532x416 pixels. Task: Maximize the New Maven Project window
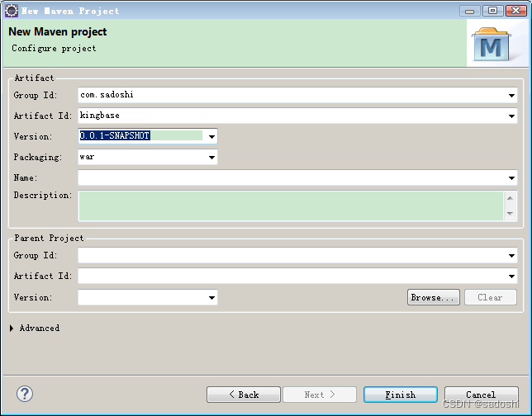point(492,11)
